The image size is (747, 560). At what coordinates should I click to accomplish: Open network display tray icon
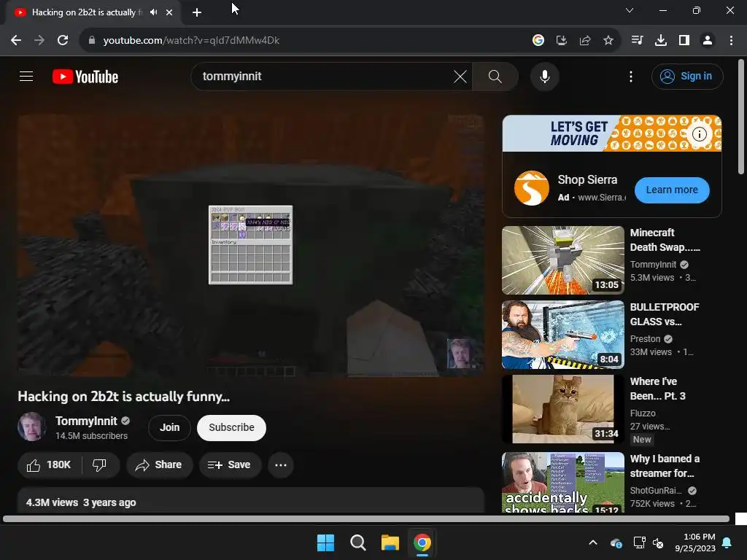coord(639,542)
